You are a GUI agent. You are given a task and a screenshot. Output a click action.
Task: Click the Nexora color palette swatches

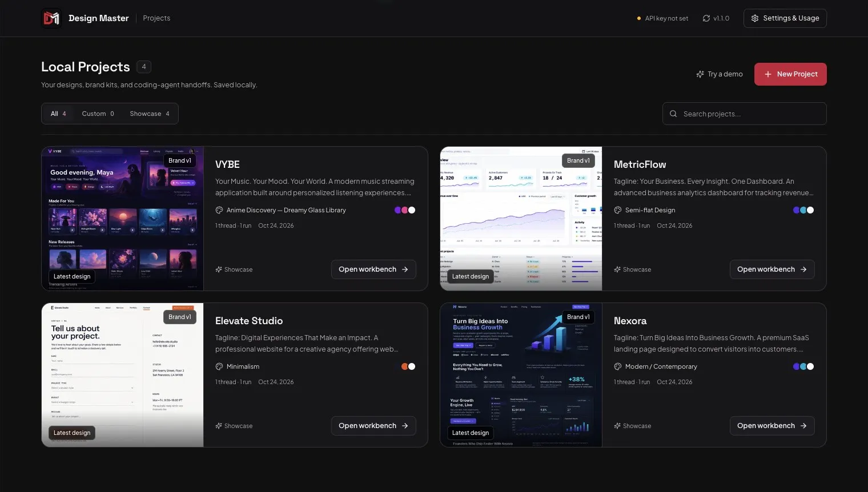803,366
